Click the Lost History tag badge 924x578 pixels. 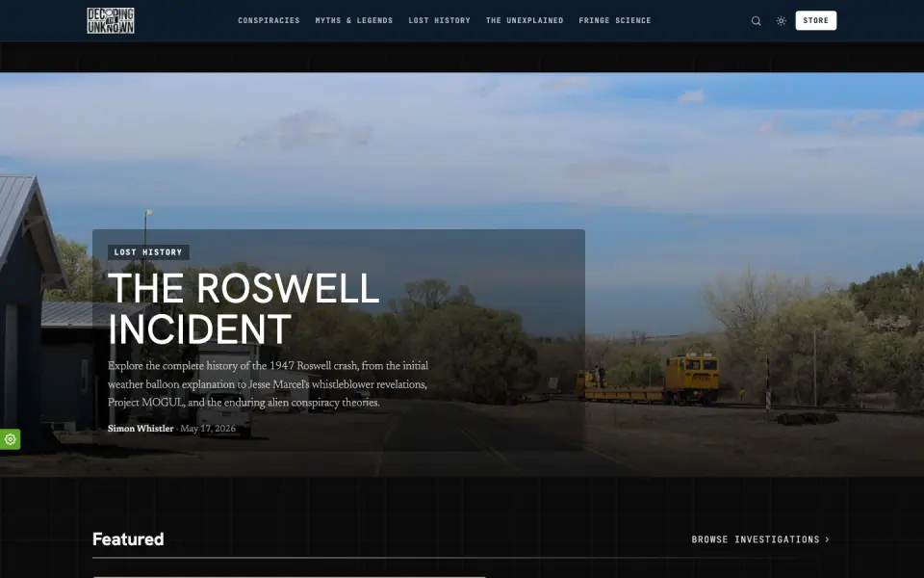click(148, 252)
